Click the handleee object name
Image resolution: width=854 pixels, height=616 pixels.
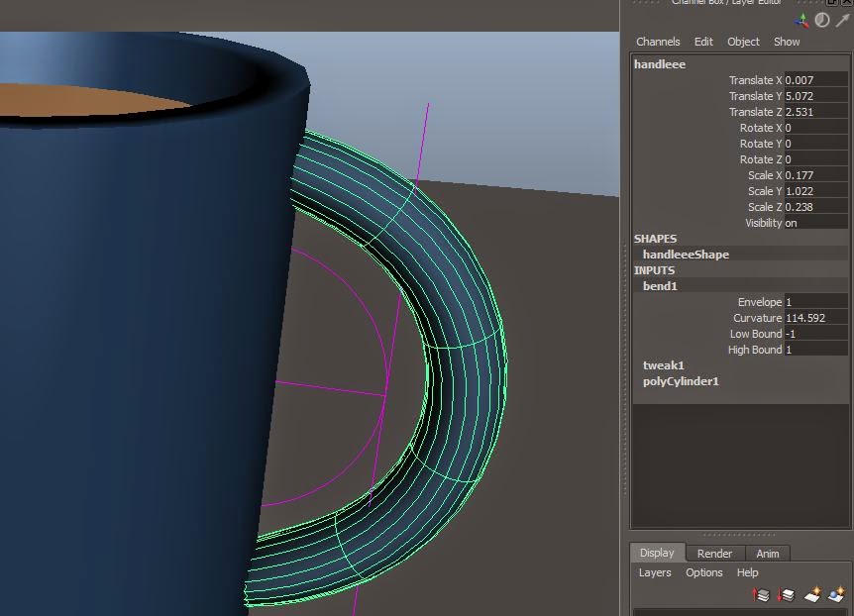tap(660, 64)
